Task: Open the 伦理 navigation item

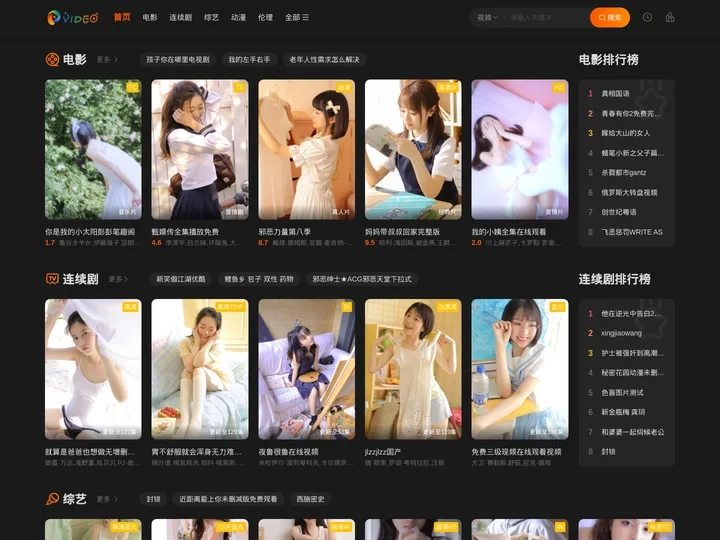Action: [265, 17]
